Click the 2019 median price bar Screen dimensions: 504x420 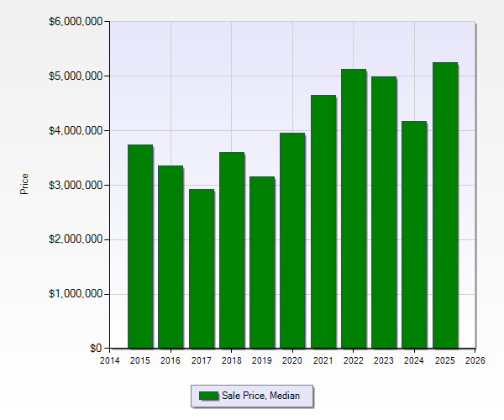tap(262, 262)
